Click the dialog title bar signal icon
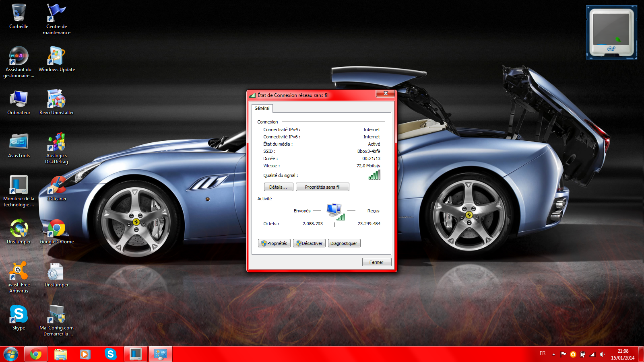The image size is (644, 362). (x=252, y=95)
